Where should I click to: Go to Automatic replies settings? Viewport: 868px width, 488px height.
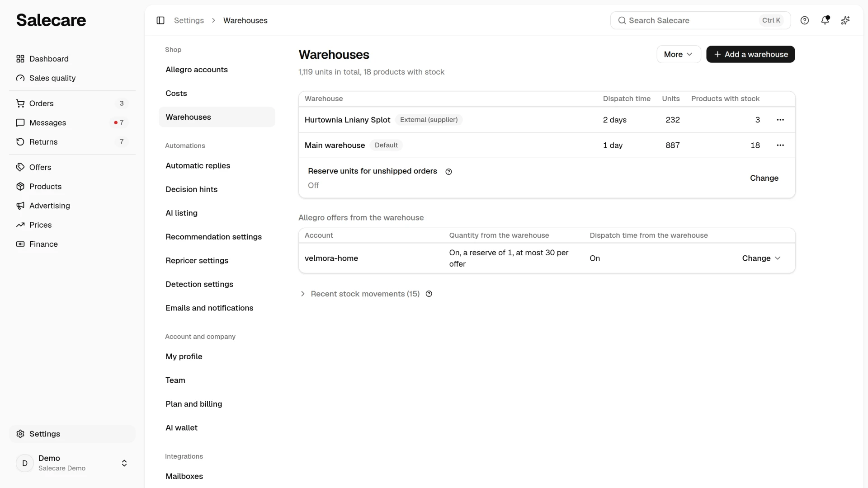[x=217, y=166]
